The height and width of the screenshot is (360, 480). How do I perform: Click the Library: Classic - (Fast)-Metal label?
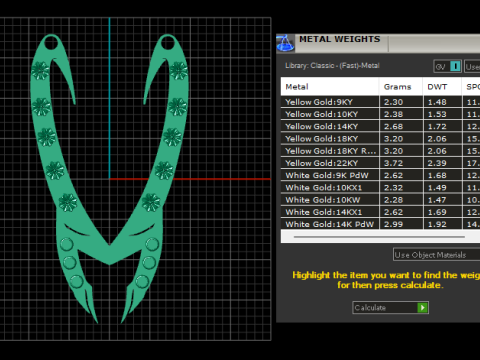pos(332,66)
